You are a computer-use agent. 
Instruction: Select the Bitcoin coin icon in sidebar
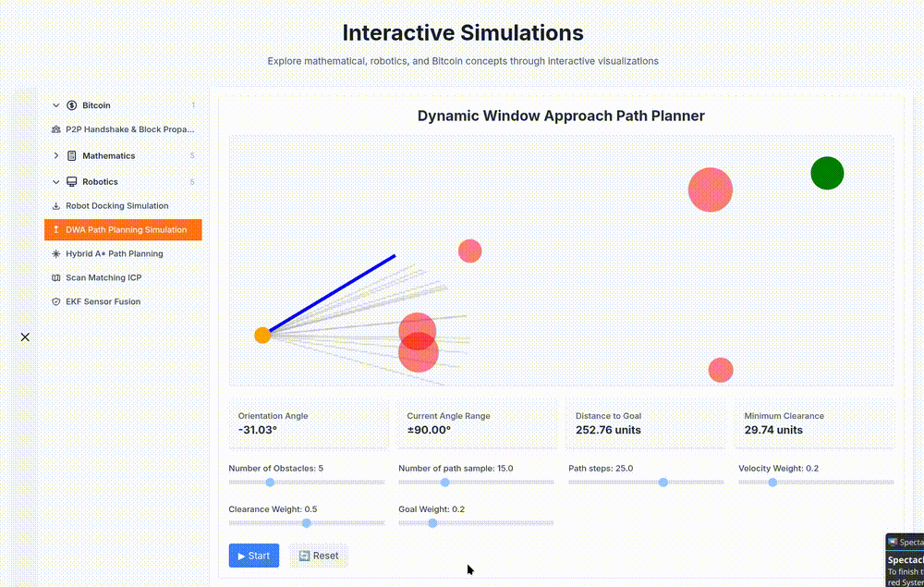coord(73,105)
